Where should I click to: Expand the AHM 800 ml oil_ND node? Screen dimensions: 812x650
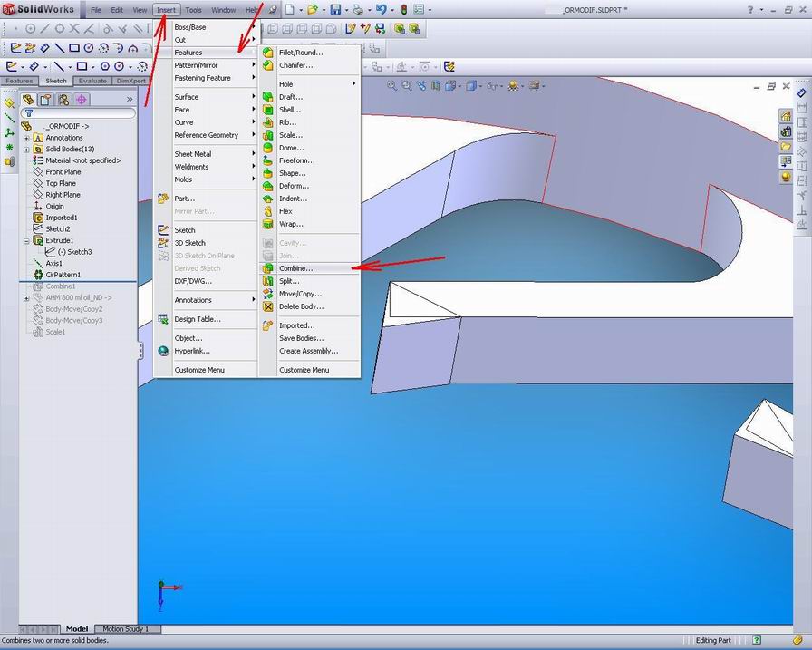pyautogui.click(x=26, y=298)
